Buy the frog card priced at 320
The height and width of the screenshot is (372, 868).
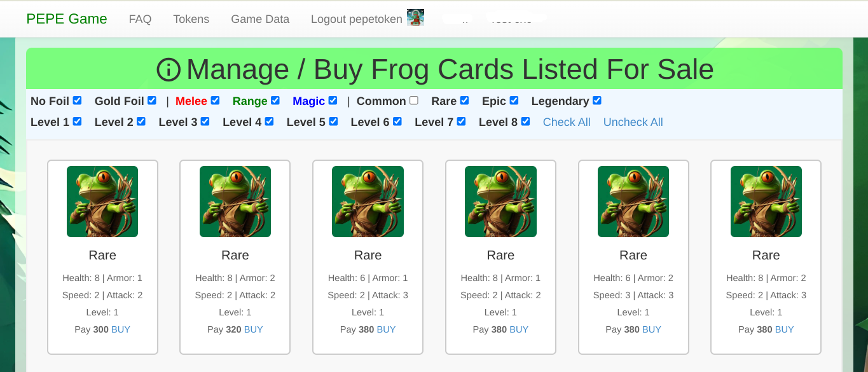tap(254, 329)
